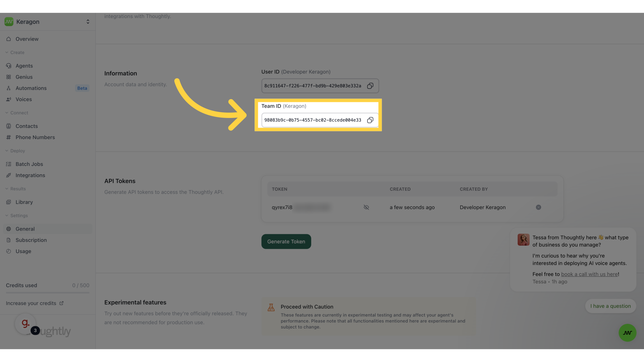Click the Contacts sidebar icon
The image size is (644, 362).
pyautogui.click(x=9, y=126)
